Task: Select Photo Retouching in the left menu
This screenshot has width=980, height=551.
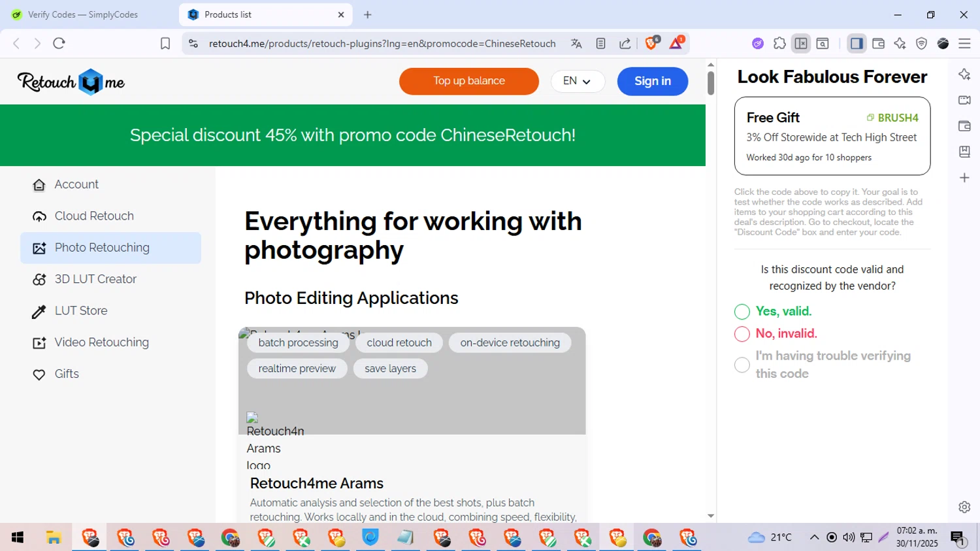Action: click(x=110, y=248)
